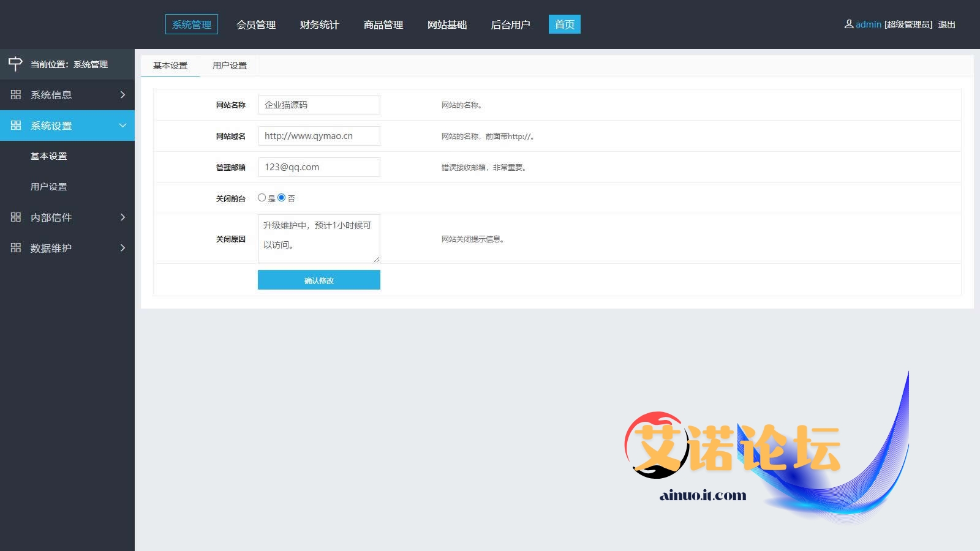
Task: Click the 网站名称 field label
Action: 231,105
